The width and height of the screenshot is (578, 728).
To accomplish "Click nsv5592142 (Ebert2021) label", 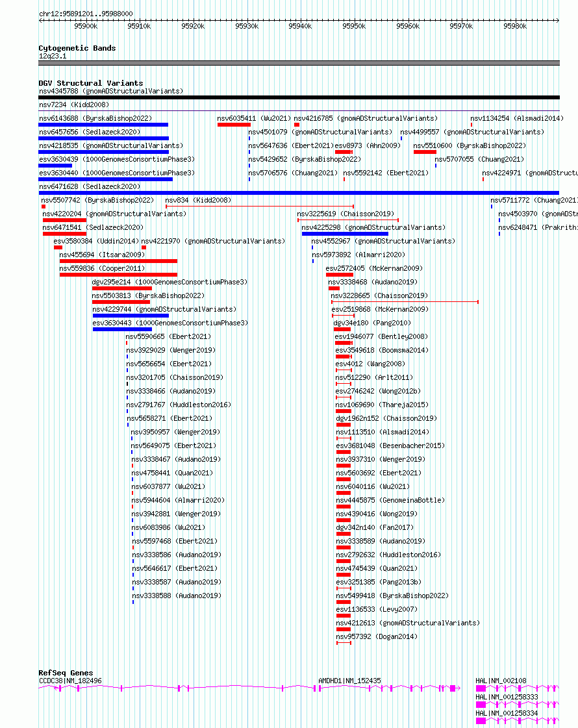I will point(386,173).
